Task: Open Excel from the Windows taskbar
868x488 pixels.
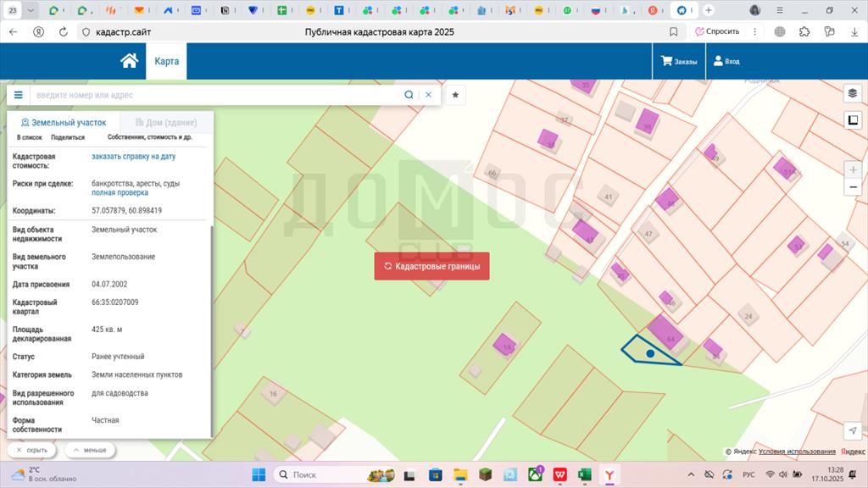Action: point(584,474)
